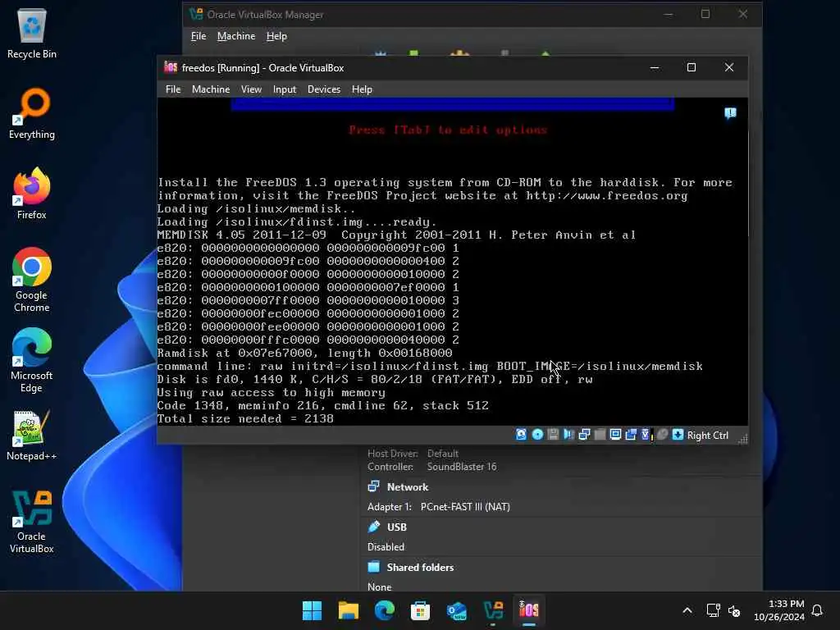Open File menu in VirtualBox Manager window
The image size is (840, 630).
click(199, 36)
